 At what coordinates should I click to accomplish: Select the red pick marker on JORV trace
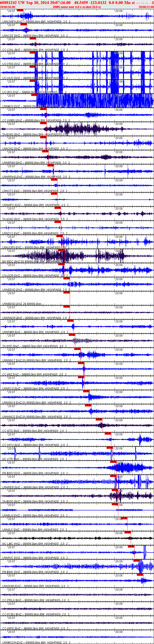pyautogui.click(x=59, y=236)
